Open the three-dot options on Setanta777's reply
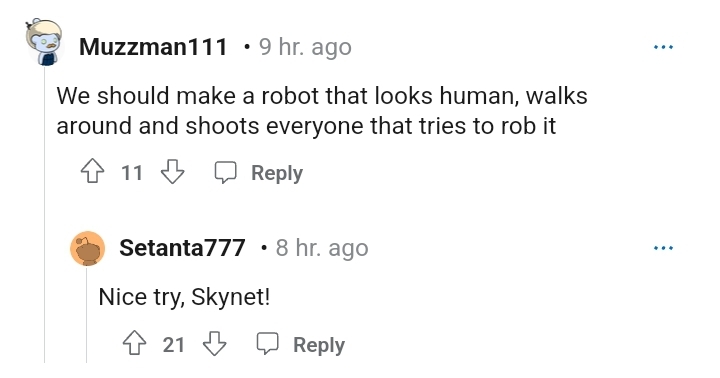 [x=664, y=248]
